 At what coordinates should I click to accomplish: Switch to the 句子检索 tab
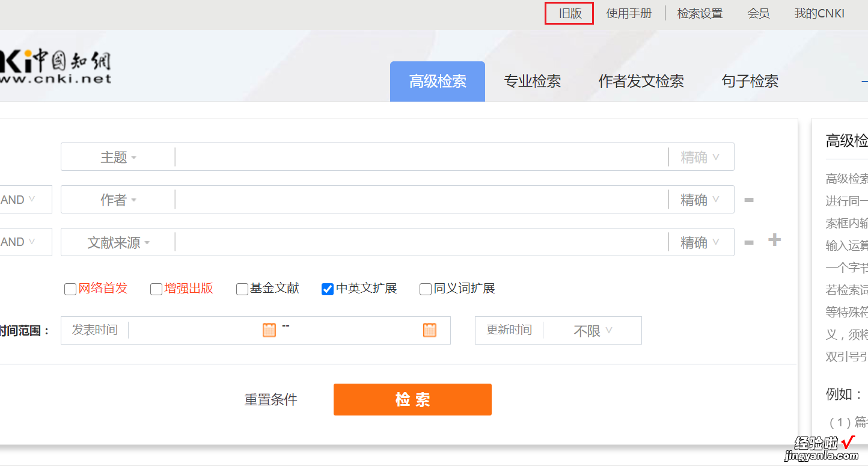click(x=750, y=81)
